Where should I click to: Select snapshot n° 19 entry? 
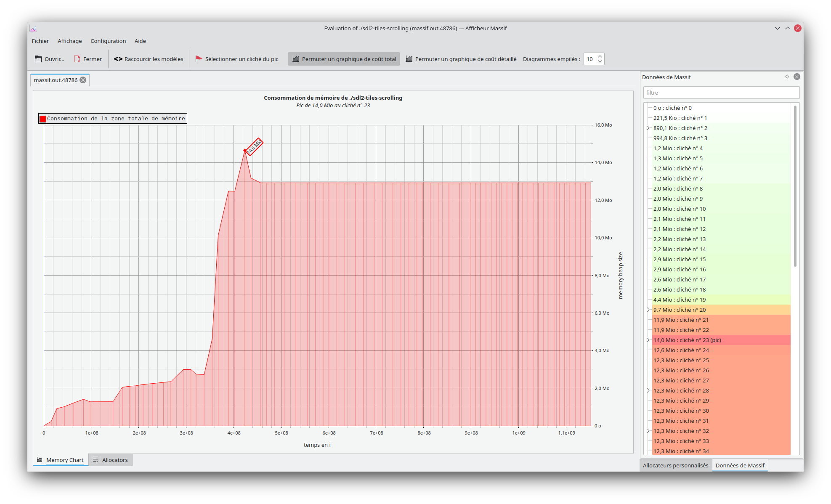click(679, 300)
